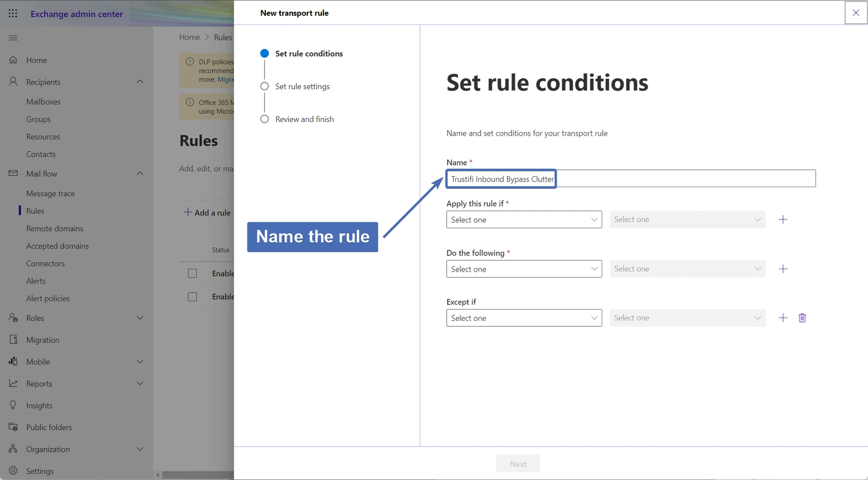Delete the Except if condition with trash icon
The height and width of the screenshot is (480, 868).
[x=802, y=318]
